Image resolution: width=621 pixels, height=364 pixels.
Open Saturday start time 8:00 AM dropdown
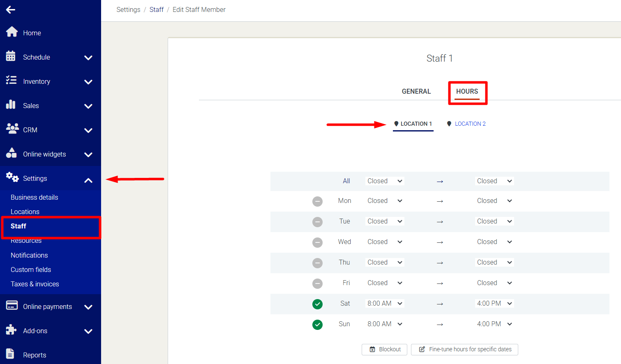(x=385, y=304)
